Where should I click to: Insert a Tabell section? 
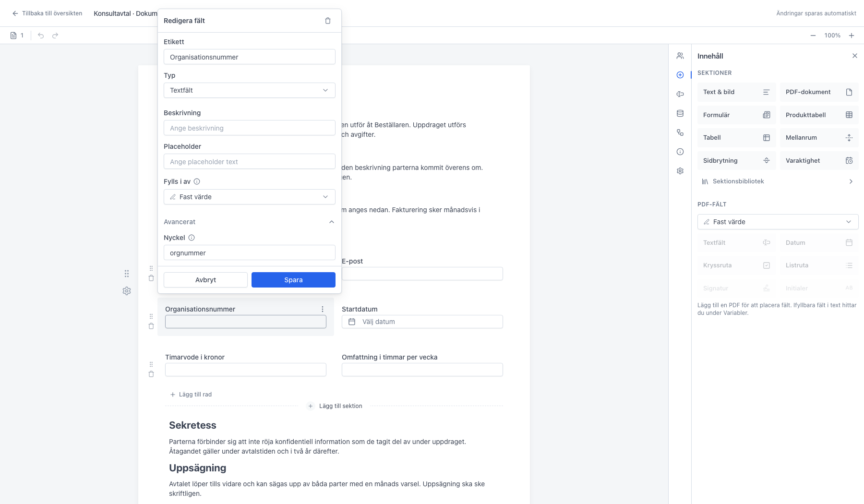tap(737, 138)
